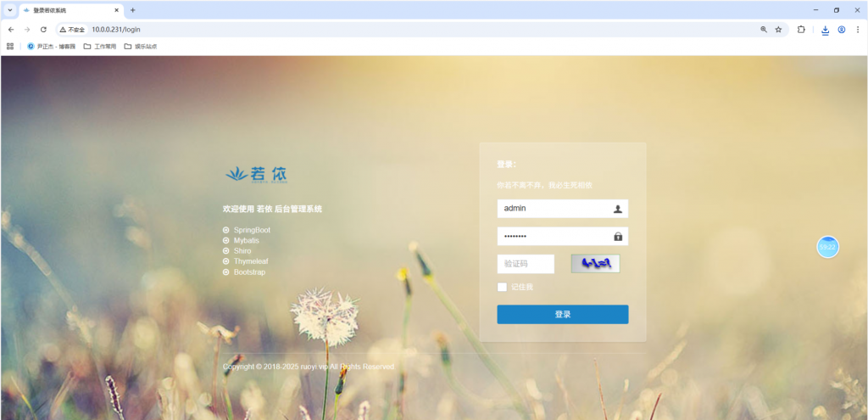This screenshot has height=420, width=868.
Task: Open the browser extensions puzzle icon
Action: 801,30
